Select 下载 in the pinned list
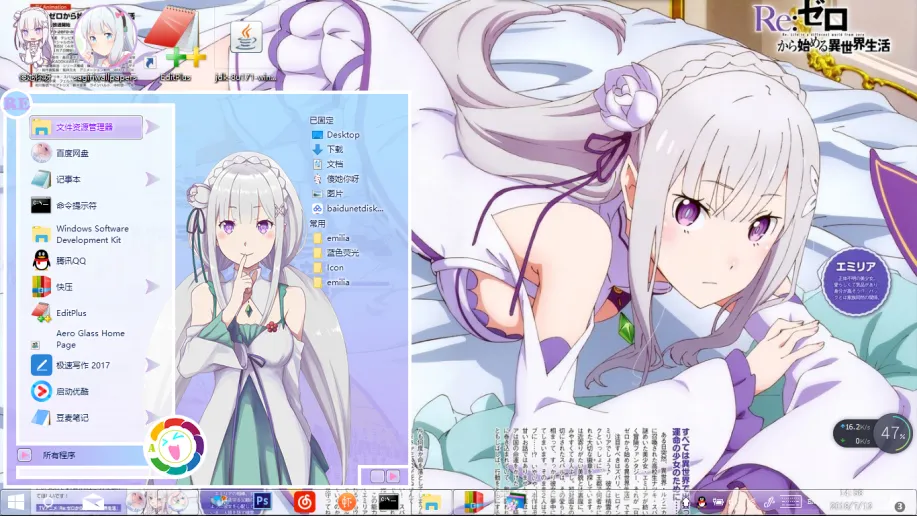Image resolution: width=917 pixels, height=516 pixels. click(334, 149)
